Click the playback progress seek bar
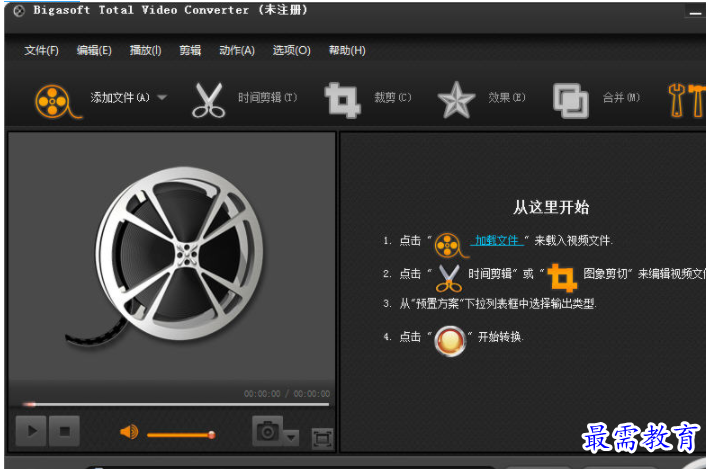This screenshot has width=706, height=469. click(176, 405)
